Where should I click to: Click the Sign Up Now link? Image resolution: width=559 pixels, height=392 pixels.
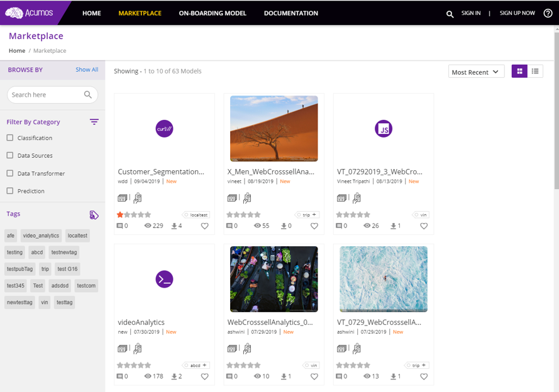[x=517, y=13]
